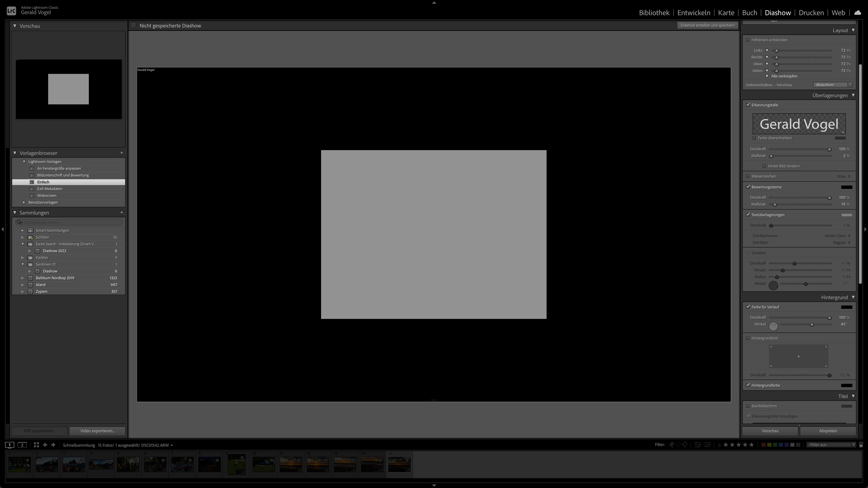Image resolution: width=868 pixels, height=488 pixels.
Task: Open the Seitenverhältnis Bildschirm dropdown
Action: (x=832, y=85)
